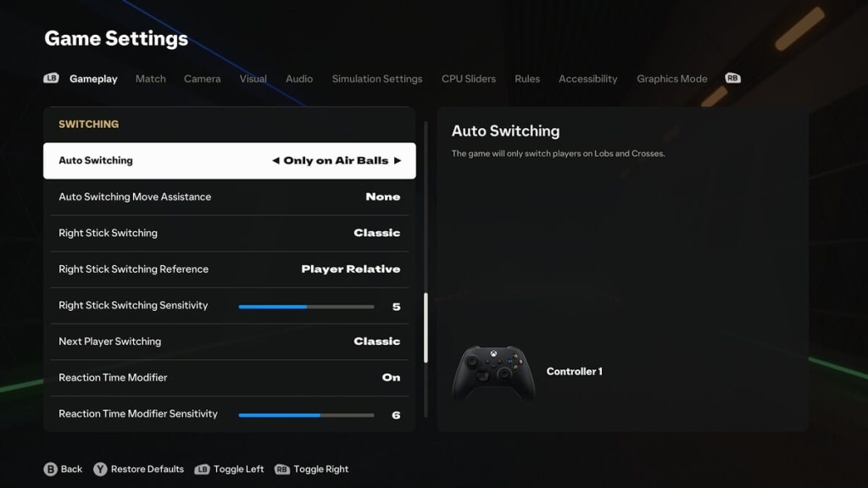The height and width of the screenshot is (488, 868).
Task: Click the Xbox controller image
Action: (493, 373)
